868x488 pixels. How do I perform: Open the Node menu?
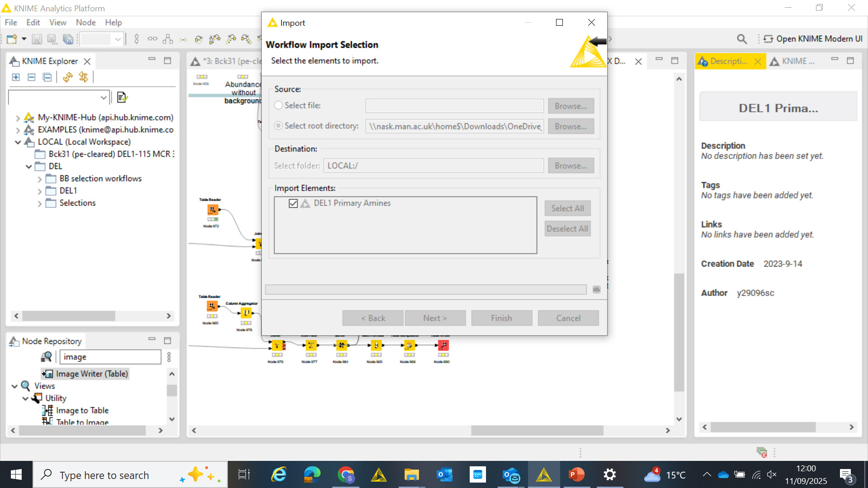coord(85,22)
